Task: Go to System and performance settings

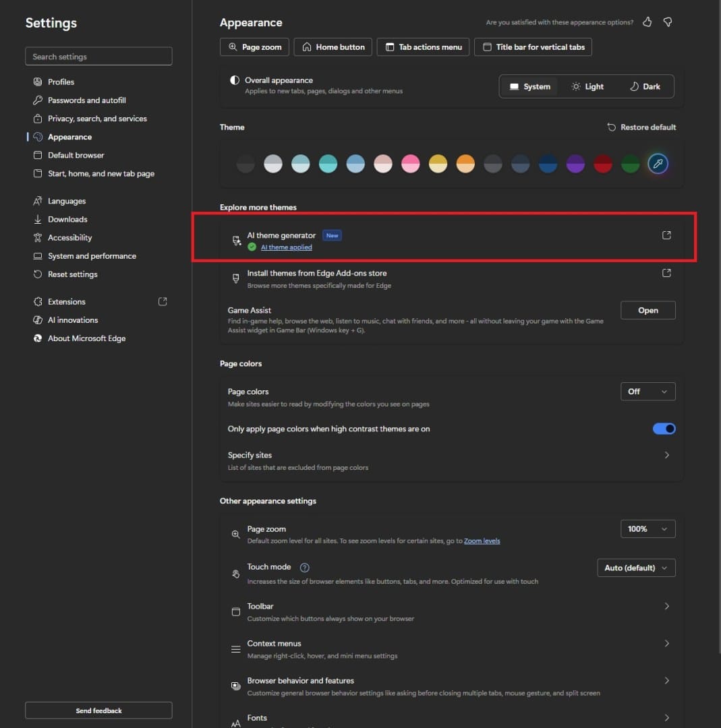Action: click(x=92, y=256)
